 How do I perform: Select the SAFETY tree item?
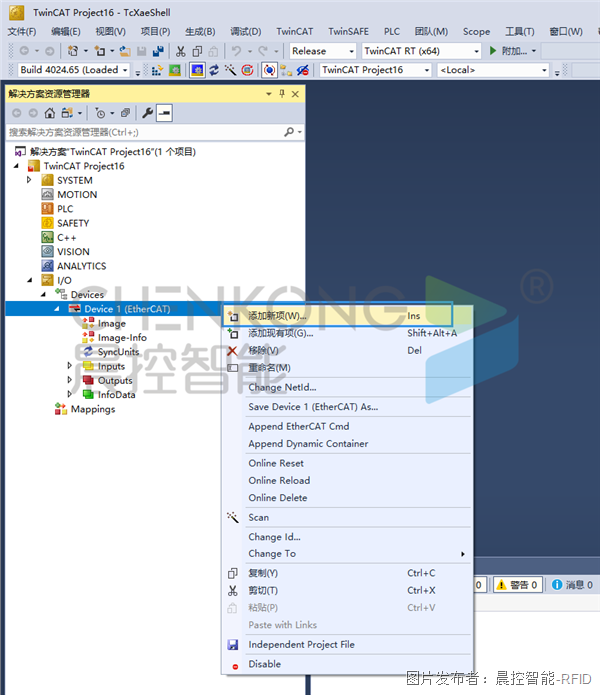73,223
